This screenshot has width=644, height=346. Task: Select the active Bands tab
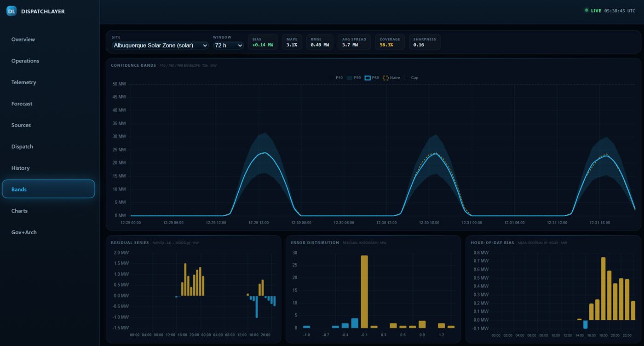(48, 189)
